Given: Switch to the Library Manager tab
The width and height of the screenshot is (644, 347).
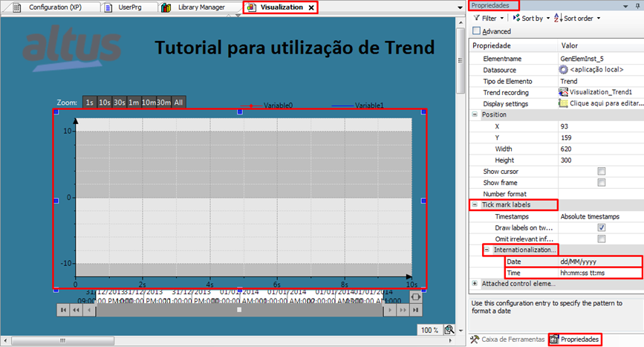Looking at the screenshot, I should [x=198, y=7].
